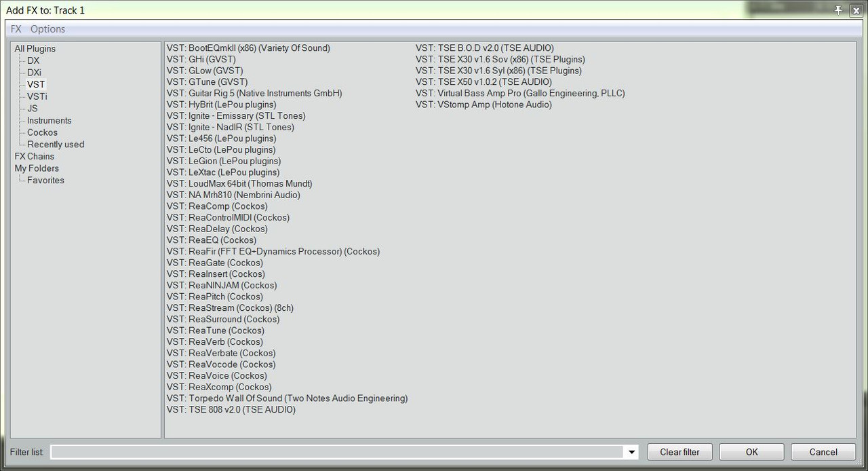The height and width of the screenshot is (471, 868).
Task: Click inside the Filter list input field
Action: click(x=338, y=452)
